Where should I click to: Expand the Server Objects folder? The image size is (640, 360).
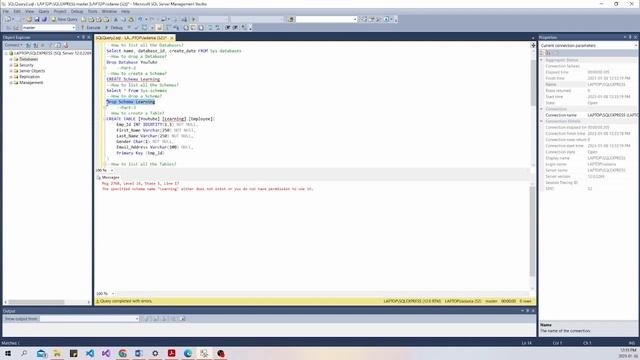click(x=11, y=71)
